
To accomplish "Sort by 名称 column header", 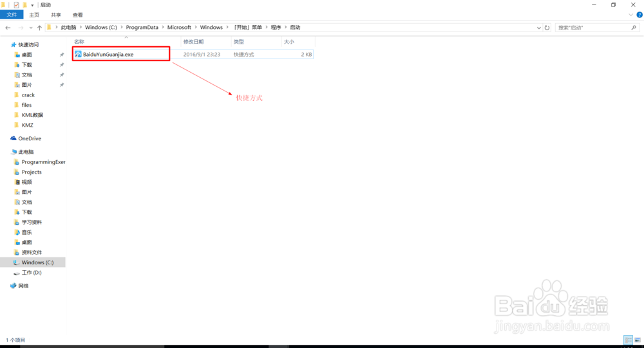I will click(79, 42).
